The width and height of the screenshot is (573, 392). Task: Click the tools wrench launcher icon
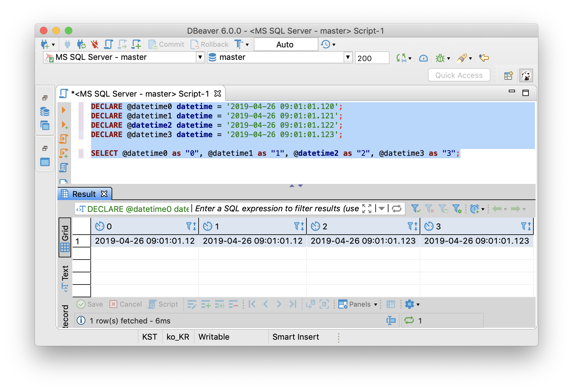[x=462, y=58]
